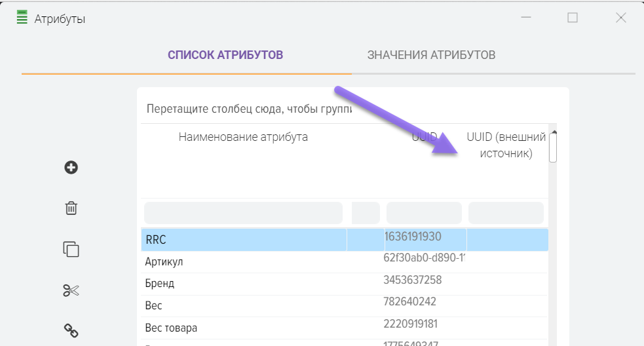This screenshot has width=644, height=346.
Task: Click the chain link icon
Action: (x=71, y=330)
